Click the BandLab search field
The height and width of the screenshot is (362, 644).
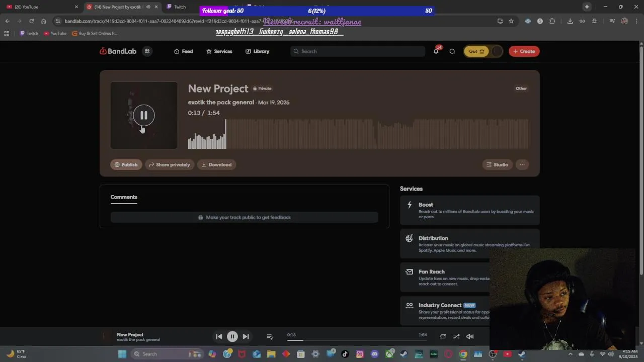(x=358, y=51)
